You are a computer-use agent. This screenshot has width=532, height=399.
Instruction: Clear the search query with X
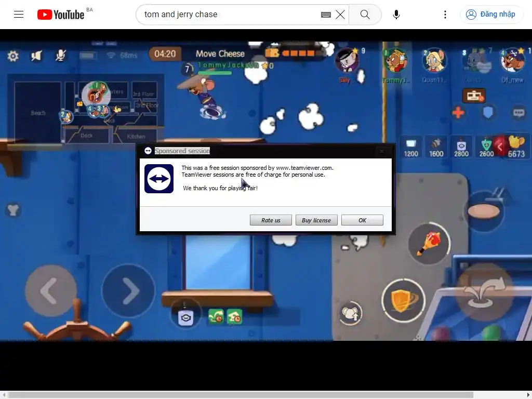pyautogui.click(x=340, y=15)
